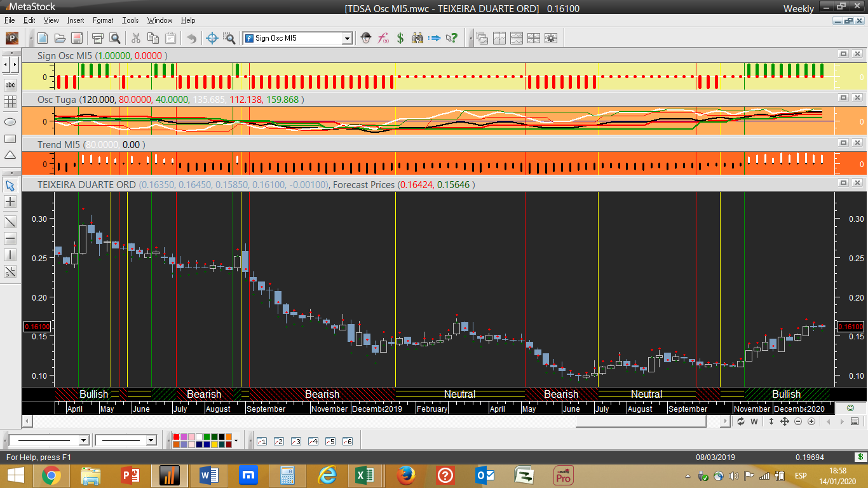The width and height of the screenshot is (868, 488).
Task: Expand the first line style dropdown
Action: 84,440
